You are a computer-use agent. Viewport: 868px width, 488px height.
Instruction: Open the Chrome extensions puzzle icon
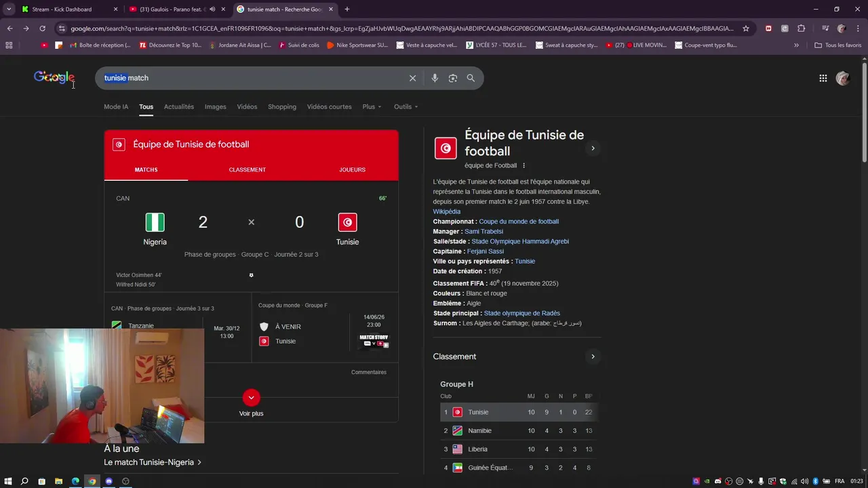coord(802,28)
